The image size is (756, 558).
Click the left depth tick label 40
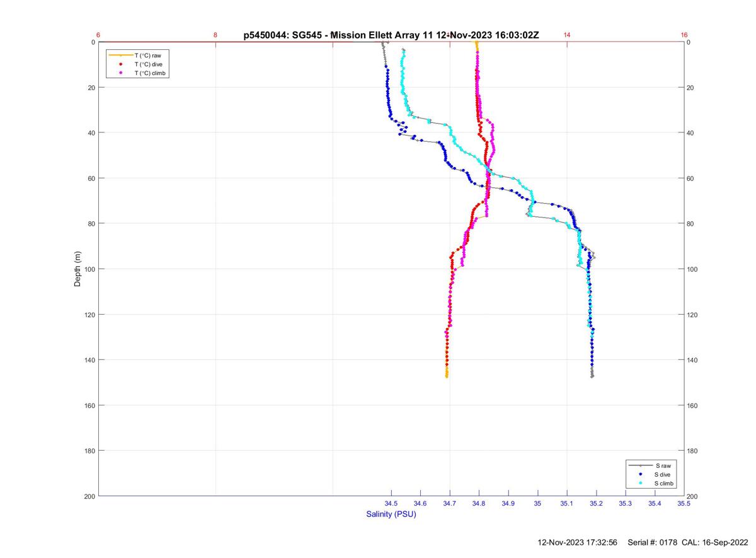click(91, 133)
